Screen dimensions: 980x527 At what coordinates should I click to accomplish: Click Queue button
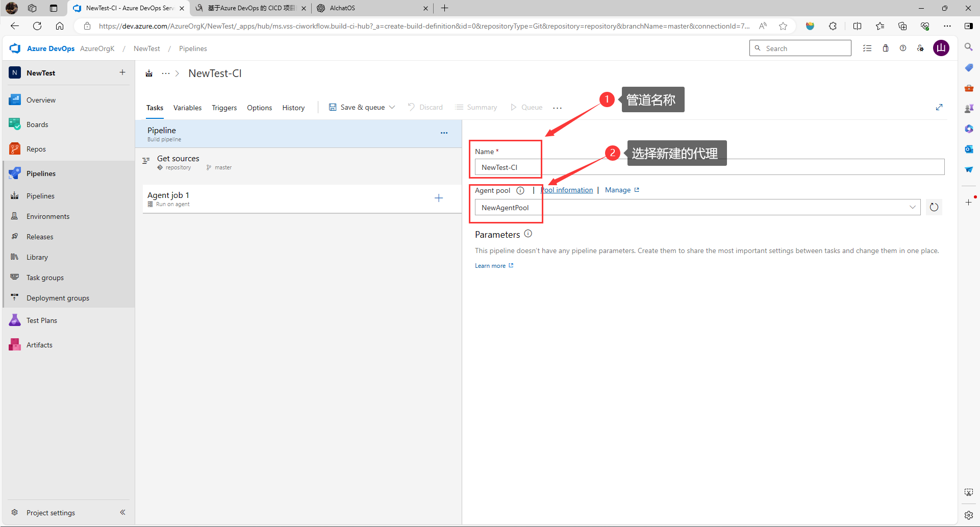pos(526,107)
